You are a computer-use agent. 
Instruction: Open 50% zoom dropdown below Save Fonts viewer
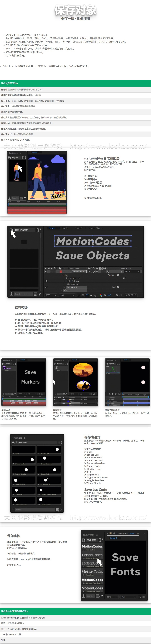112,597
